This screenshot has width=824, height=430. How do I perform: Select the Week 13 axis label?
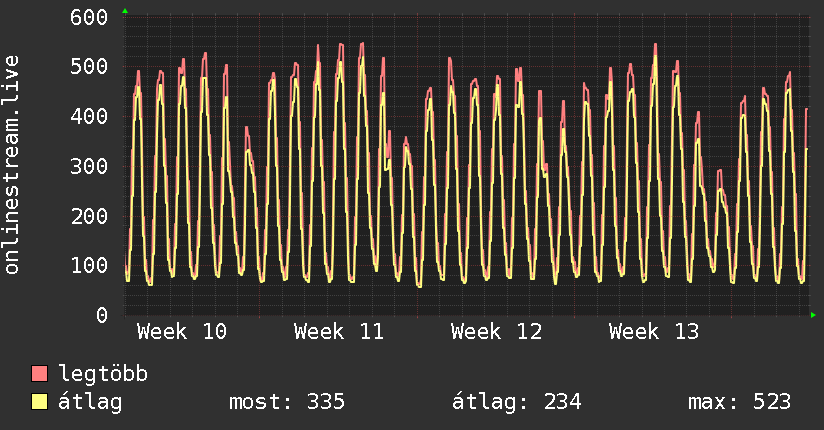click(654, 332)
